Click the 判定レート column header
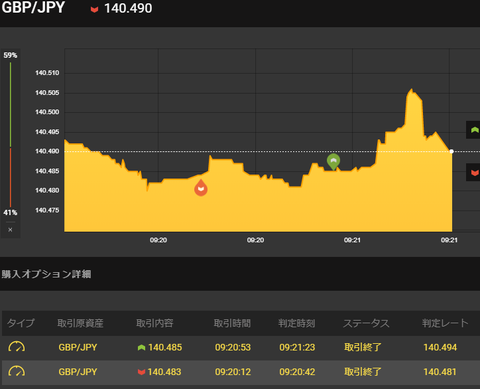The image size is (480, 389). (445, 323)
